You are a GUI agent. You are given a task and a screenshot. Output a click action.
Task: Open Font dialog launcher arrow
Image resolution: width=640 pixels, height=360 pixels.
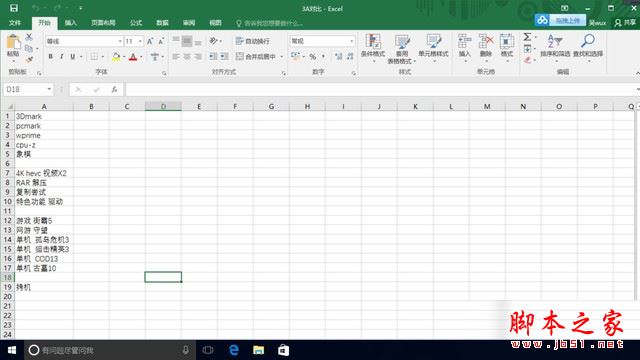click(164, 73)
